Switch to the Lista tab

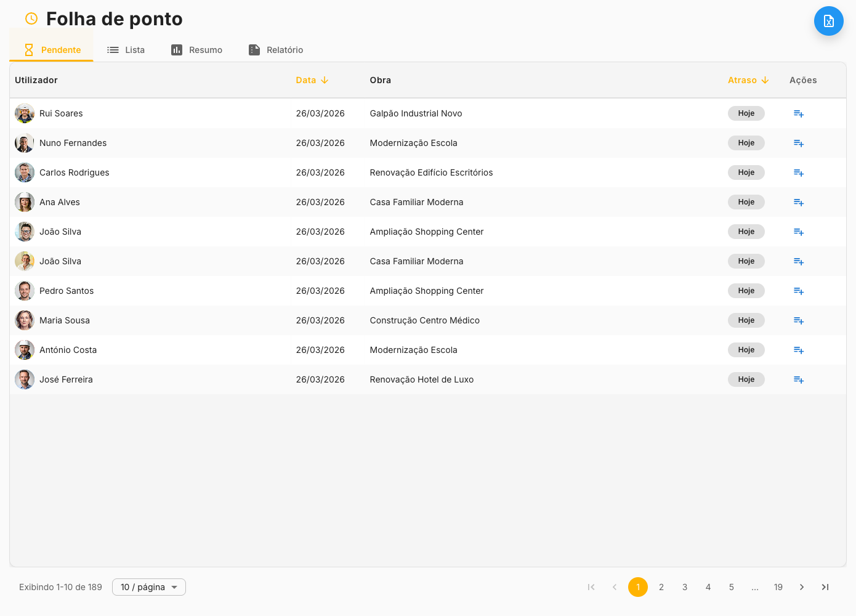tap(126, 50)
